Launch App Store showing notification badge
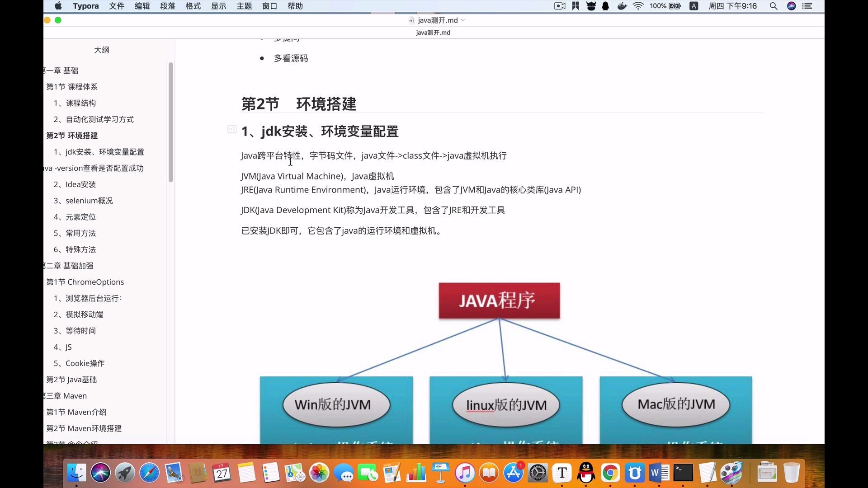This screenshot has width=868, height=488. [513, 473]
